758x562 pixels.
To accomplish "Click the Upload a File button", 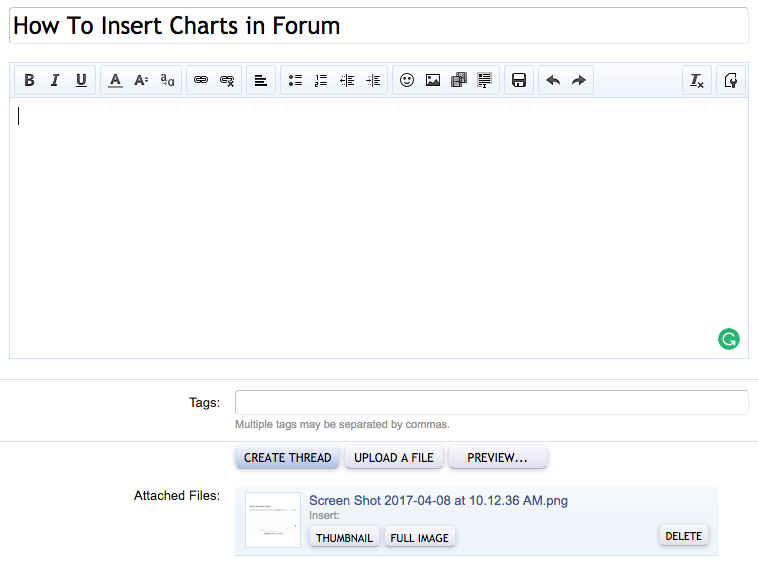I will 394,458.
